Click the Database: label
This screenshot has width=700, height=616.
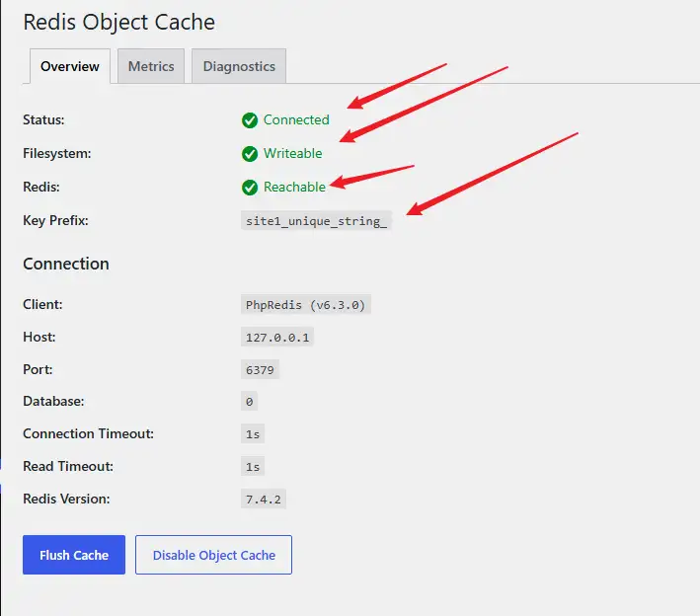click(53, 401)
